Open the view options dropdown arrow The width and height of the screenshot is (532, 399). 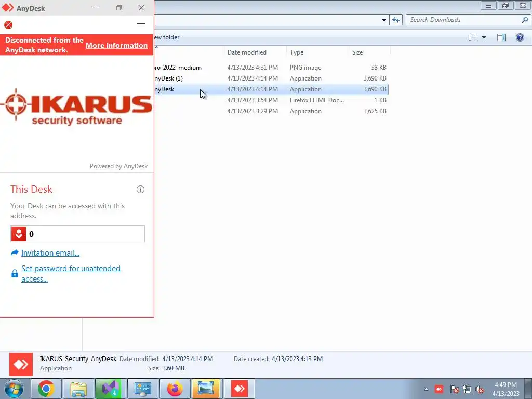pyautogui.click(x=484, y=37)
